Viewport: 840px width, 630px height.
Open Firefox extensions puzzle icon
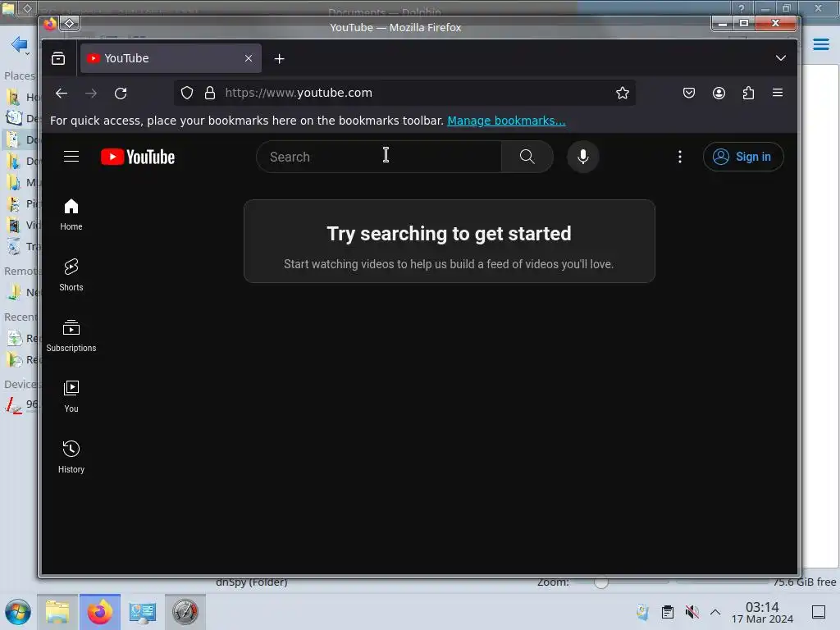pos(748,94)
